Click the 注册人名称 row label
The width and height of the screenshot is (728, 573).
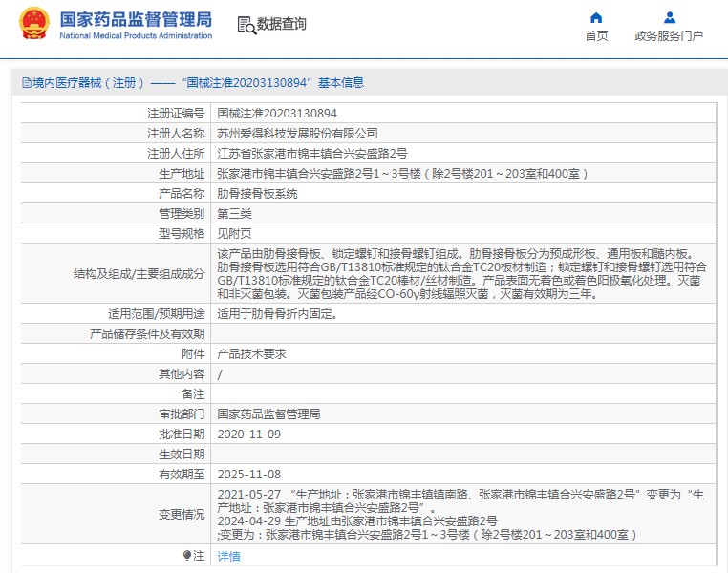pos(176,133)
